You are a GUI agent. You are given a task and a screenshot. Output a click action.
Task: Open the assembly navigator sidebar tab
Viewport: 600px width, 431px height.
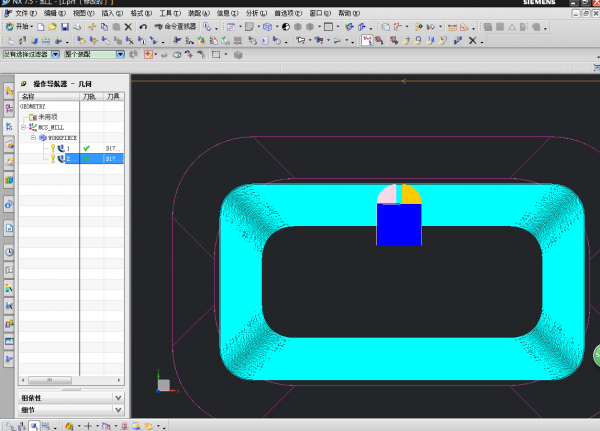tap(9, 91)
